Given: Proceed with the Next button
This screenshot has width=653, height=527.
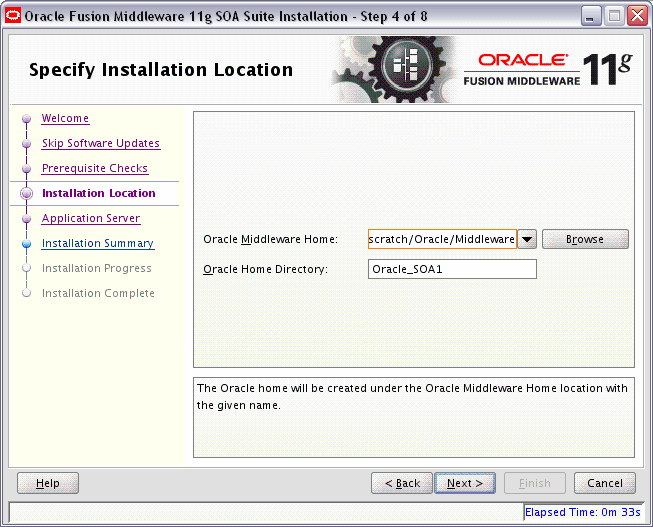Looking at the screenshot, I should click(x=465, y=483).
